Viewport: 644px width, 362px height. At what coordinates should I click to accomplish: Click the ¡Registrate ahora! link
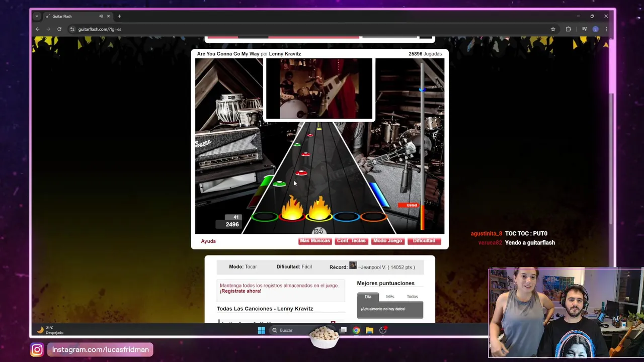[240, 291]
